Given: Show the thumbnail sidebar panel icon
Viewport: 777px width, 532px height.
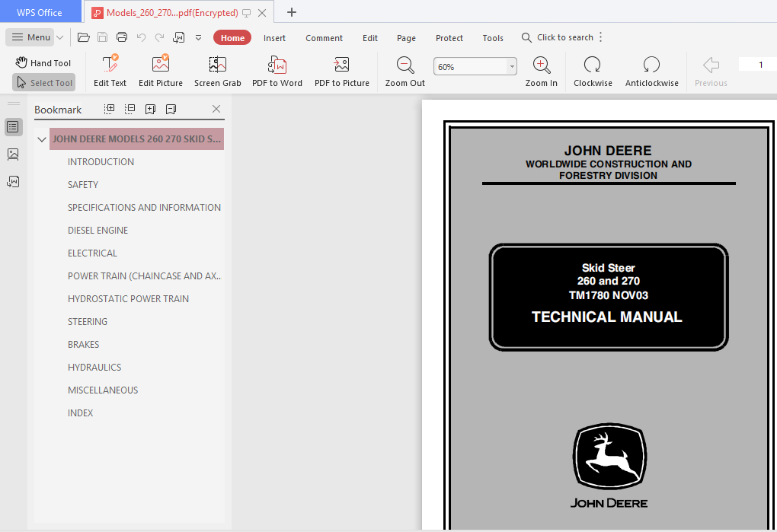Looking at the screenshot, I should tap(14, 155).
